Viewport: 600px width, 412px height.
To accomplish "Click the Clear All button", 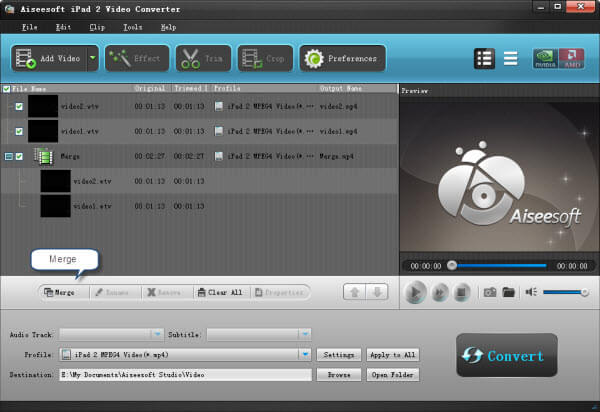I will (x=220, y=293).
